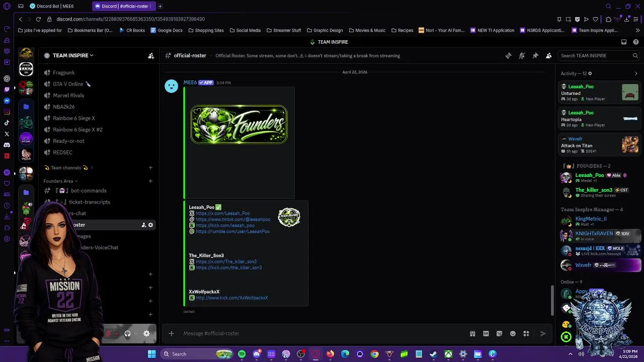Open Wxvefr's Attack on Titan activity card

[x=600, y=145]
